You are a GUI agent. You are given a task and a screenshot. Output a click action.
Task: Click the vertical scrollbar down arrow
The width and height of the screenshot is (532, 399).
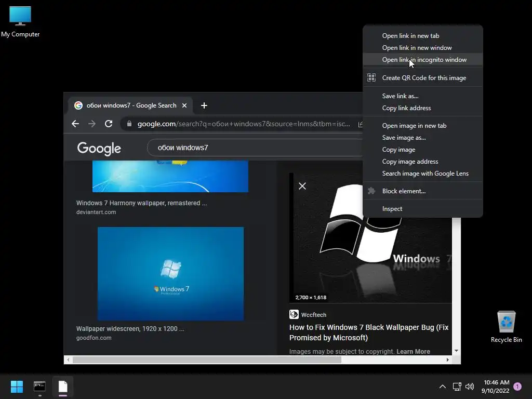(x=456, y=351)
